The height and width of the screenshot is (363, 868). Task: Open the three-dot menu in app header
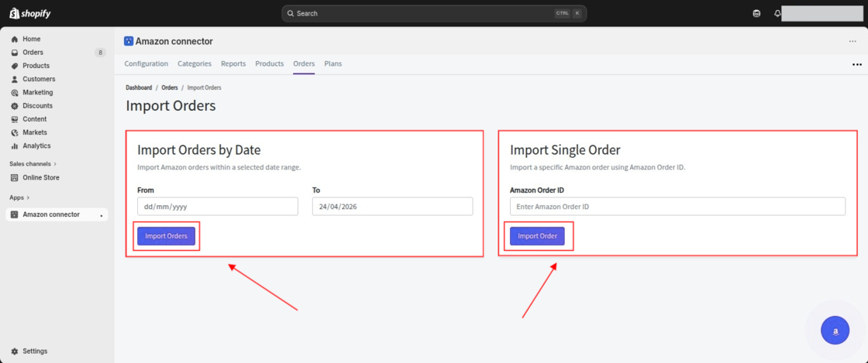point(852,42)
